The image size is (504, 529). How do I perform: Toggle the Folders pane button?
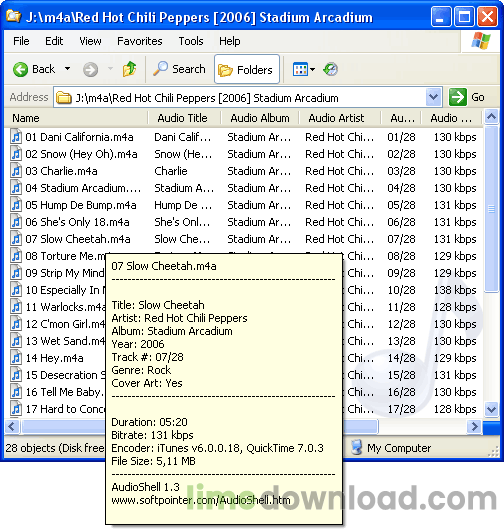[247, 69]
